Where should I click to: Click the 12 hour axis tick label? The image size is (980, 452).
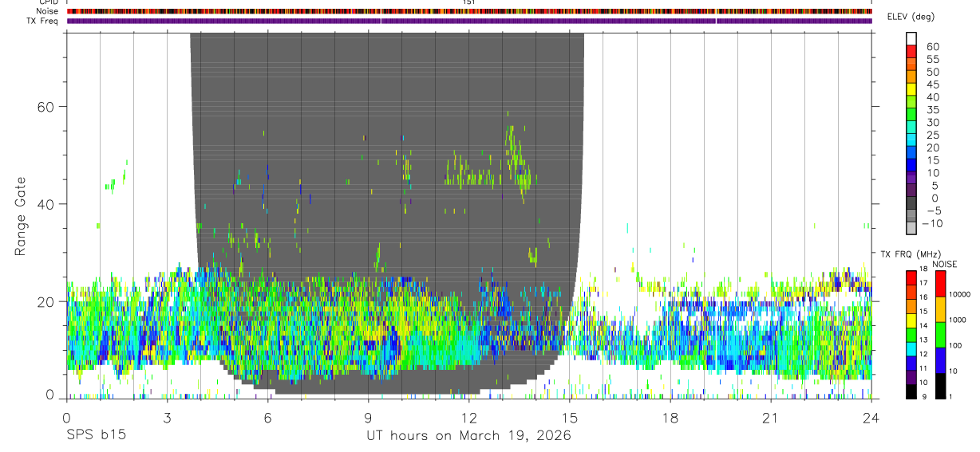pos(469,419)
